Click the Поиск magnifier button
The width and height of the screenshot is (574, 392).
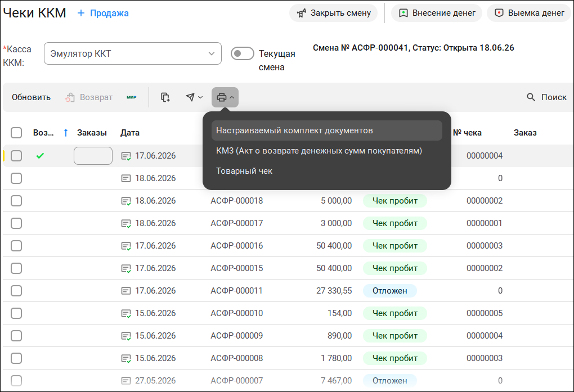(x=547, y=97)
